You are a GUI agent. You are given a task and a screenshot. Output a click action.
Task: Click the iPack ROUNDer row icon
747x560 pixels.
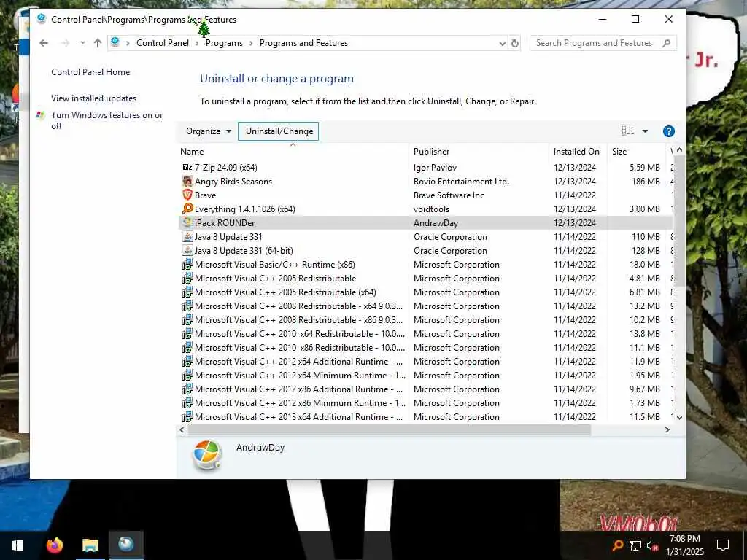pos(187,222)
